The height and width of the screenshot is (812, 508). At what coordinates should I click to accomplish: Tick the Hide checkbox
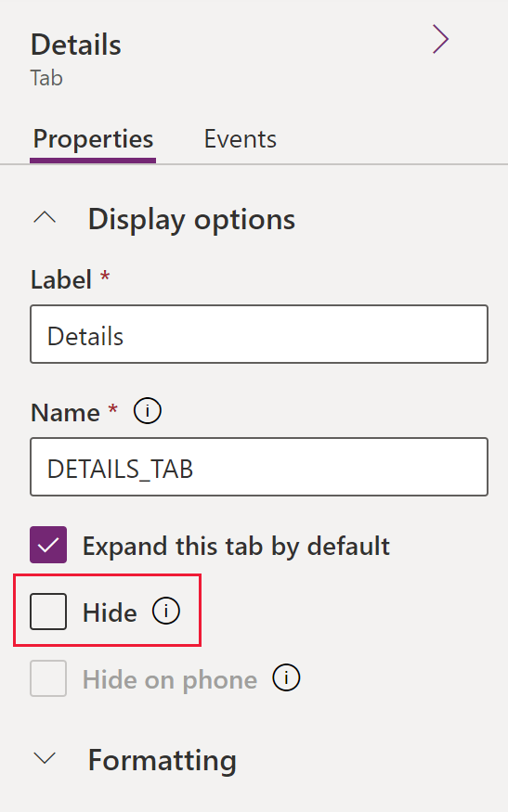click(x=48, y=612)
